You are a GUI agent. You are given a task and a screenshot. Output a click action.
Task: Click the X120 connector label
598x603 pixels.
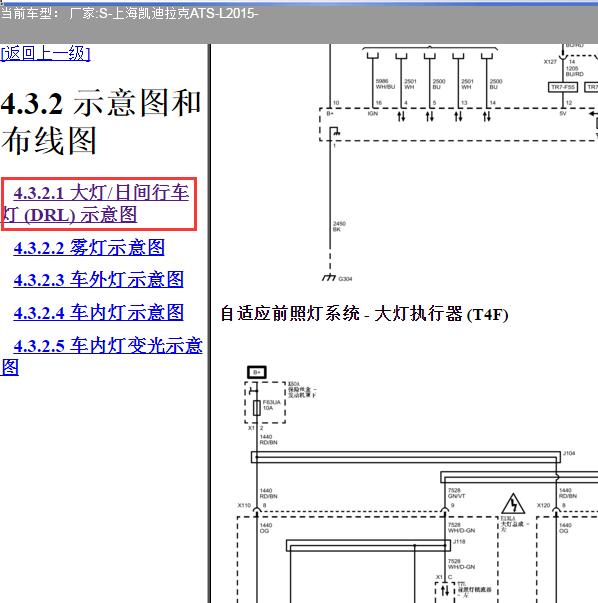point(543,505)
